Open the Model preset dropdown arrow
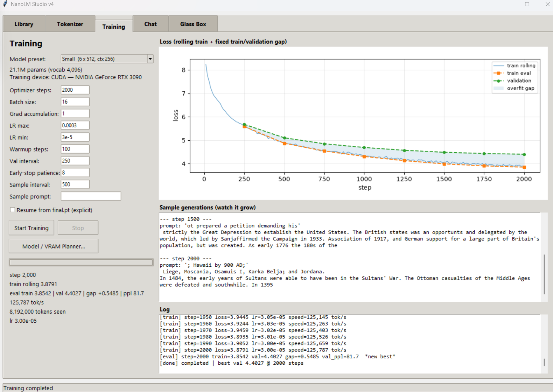The height and width of the screenshot is (392, 553). [150, 59]
